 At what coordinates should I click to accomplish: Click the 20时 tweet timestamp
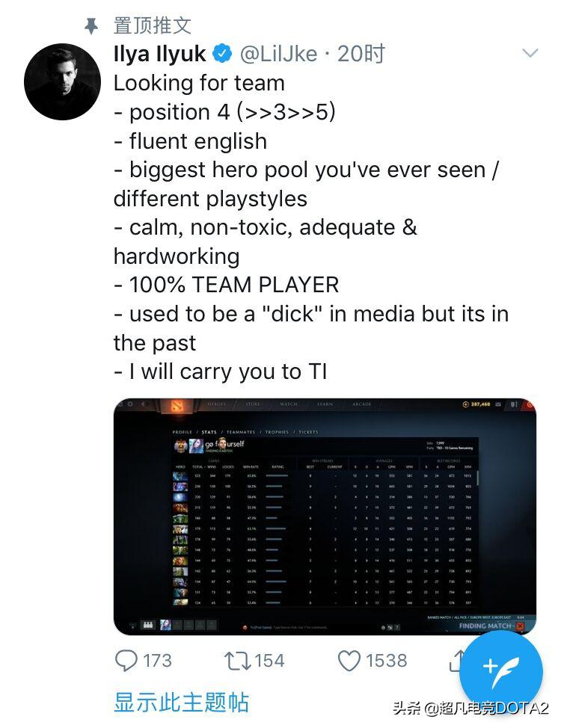click(x=361, y=54)
